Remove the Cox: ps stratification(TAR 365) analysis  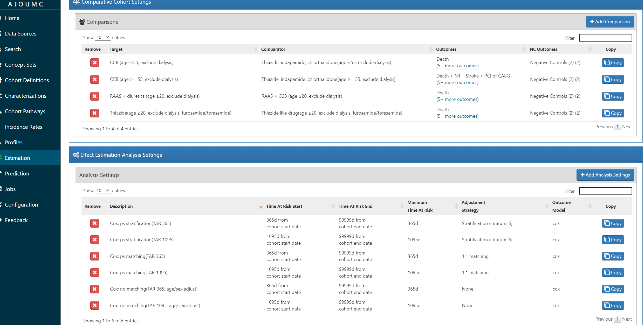pyautogui.click(x=94, y=223)
